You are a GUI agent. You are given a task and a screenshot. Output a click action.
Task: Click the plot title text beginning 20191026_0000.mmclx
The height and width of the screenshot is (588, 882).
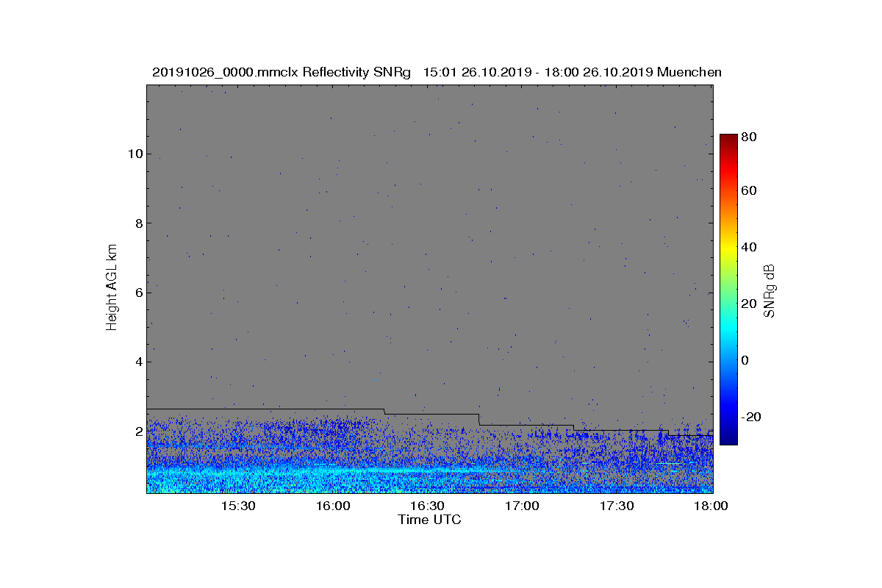(437, 72)
